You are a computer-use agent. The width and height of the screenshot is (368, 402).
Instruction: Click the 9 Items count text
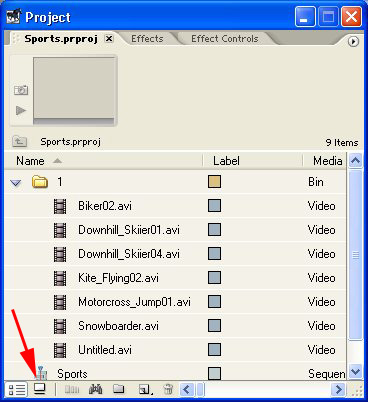pyautogui.click(x=342, y=143)
